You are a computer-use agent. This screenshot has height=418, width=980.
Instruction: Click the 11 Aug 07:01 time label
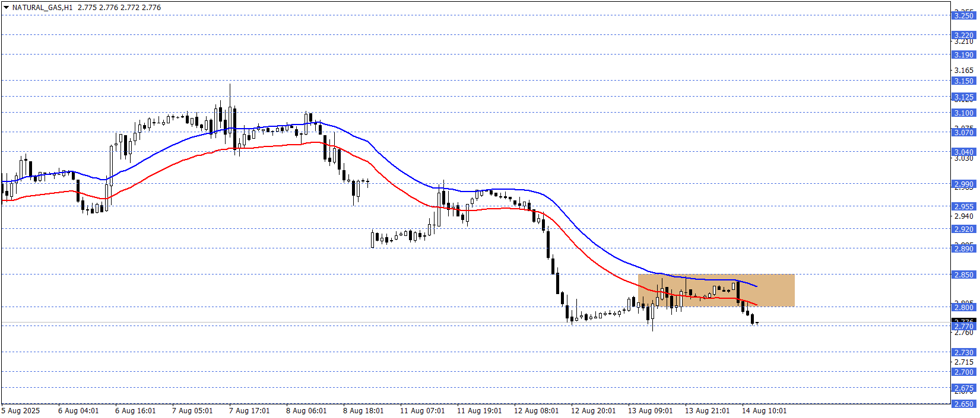click(422, 411)
